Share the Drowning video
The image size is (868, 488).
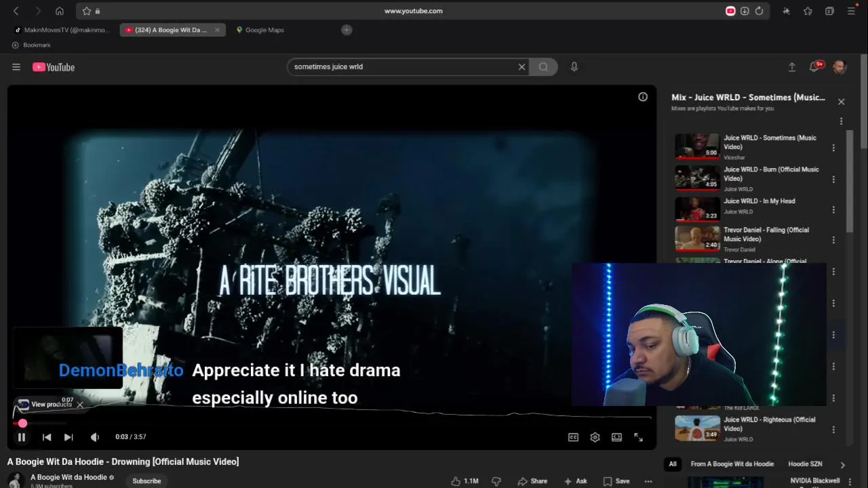532,481
